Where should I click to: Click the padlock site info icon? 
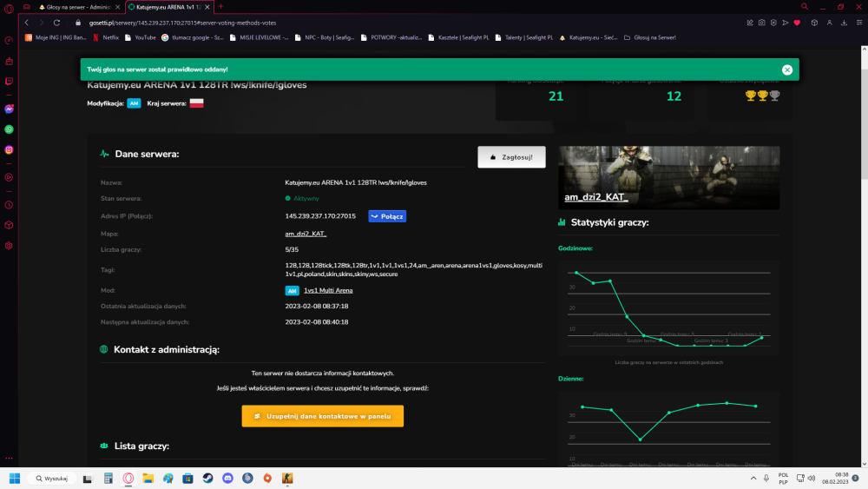point(78,23)
